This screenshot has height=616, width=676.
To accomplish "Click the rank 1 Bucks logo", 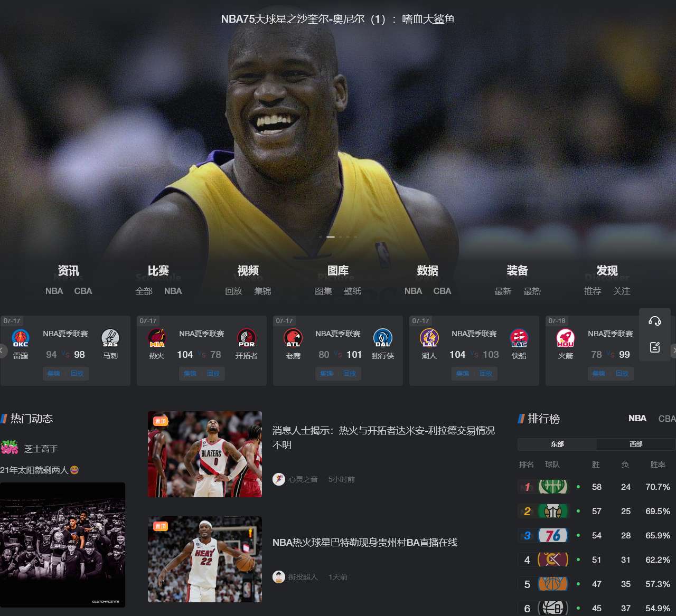I will 553,487.
